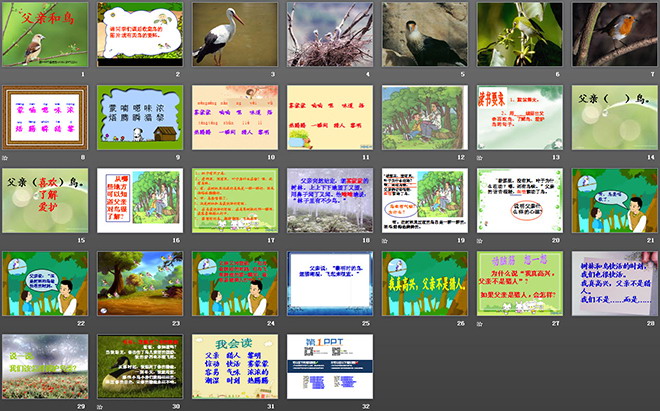Select title slide 1 with red text 父亲和鸟
The image size is (660, 411).
point(44,34)
